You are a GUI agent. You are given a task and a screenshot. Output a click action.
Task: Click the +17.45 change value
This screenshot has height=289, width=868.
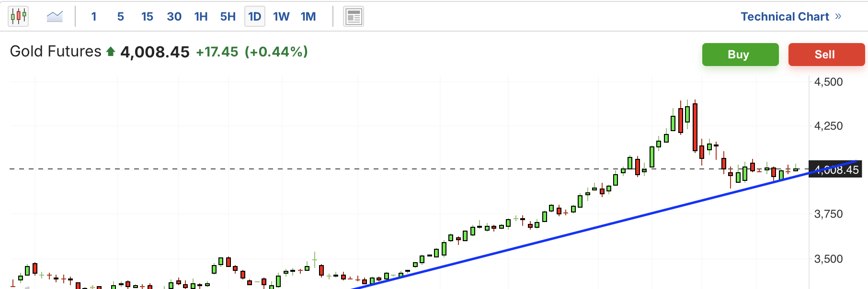point(217,52)
